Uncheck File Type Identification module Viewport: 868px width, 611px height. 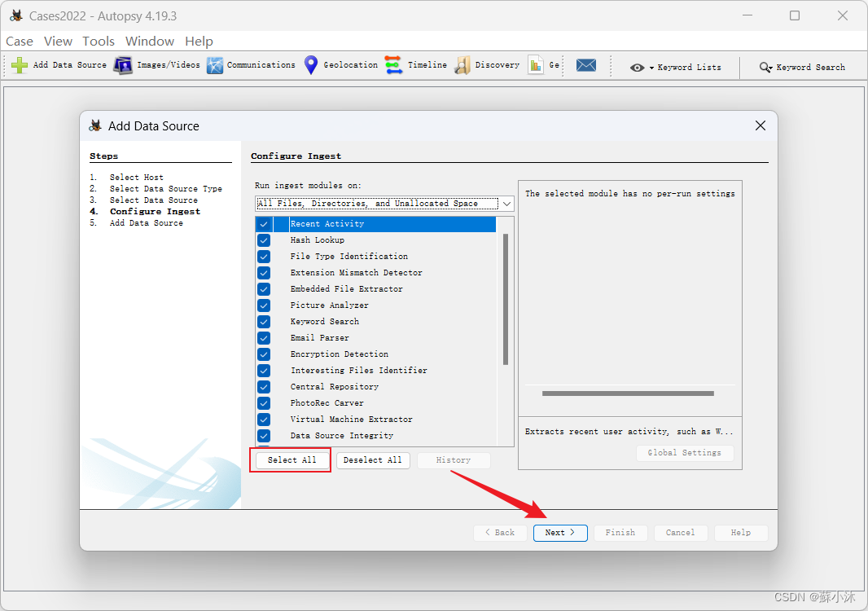[x=264, y=257]
